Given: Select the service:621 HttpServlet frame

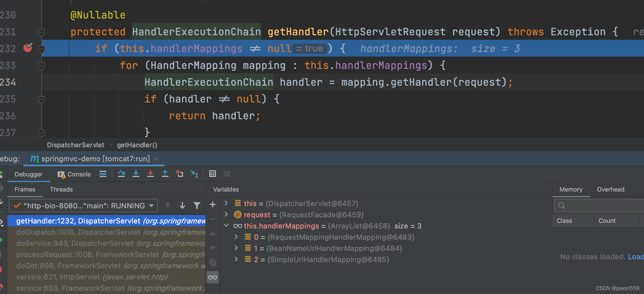Looking at the screenshot, I should (106, 277).
